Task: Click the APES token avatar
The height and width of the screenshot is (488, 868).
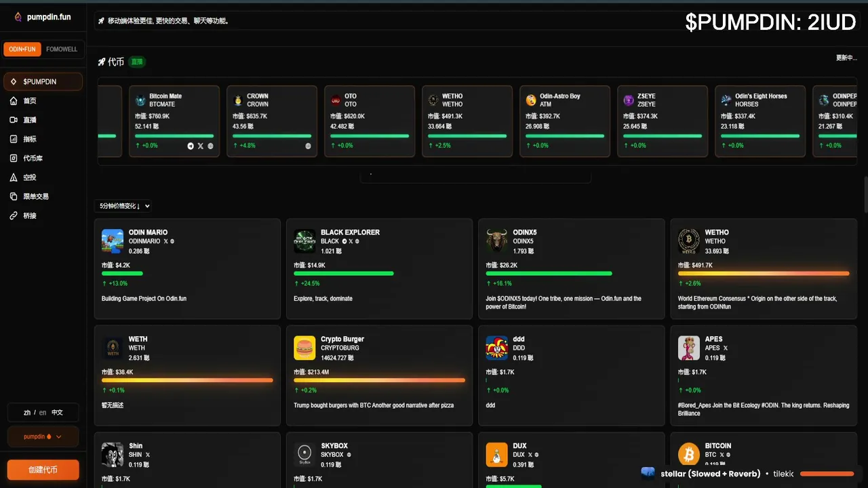Action: (x=689, y=348)
